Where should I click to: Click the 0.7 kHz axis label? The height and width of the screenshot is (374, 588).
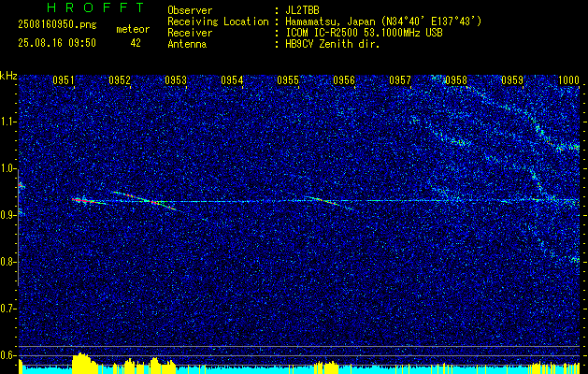pyautogui.click(x=8, y=309)
